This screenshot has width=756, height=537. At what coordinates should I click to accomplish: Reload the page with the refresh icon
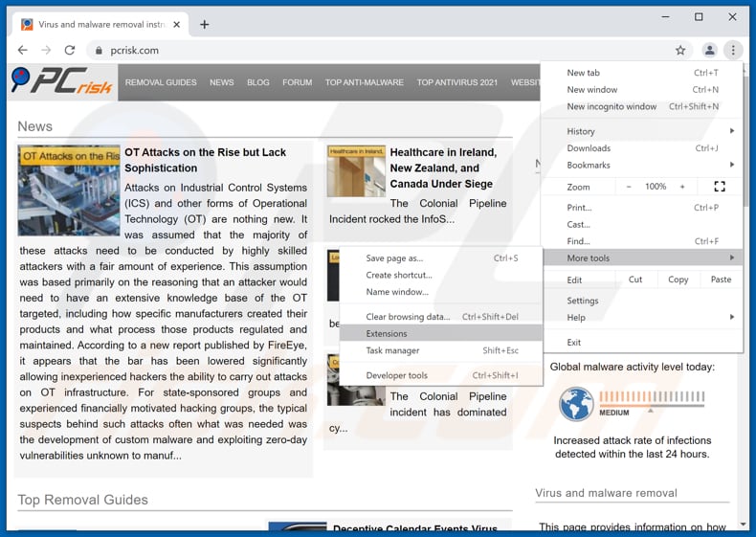click(x=69, y=50)
